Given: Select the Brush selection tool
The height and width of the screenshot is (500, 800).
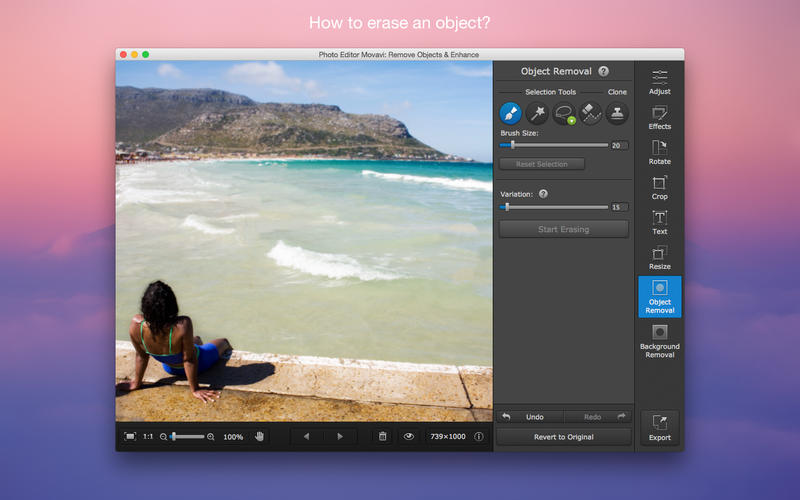Looking at the screenshot, I should point(511,114).
